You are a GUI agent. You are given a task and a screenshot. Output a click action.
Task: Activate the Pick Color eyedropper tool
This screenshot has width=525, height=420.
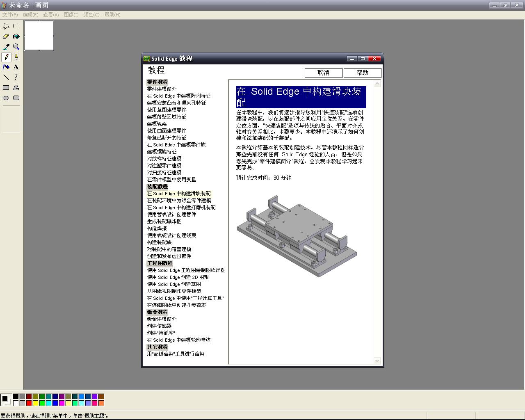coord(6,47)
